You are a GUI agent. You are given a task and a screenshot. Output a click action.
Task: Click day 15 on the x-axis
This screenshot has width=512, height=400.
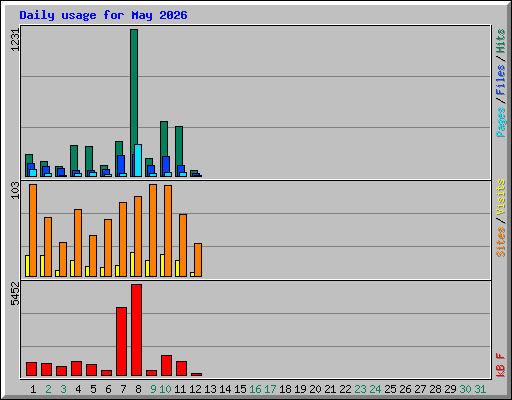[240, 389]
